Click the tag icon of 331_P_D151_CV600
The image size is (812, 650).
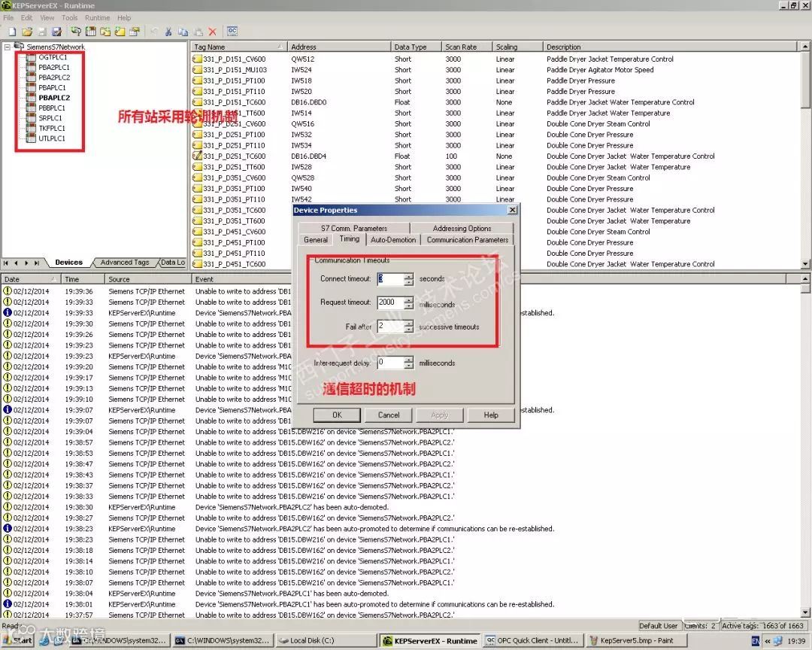tap(197, 59)
